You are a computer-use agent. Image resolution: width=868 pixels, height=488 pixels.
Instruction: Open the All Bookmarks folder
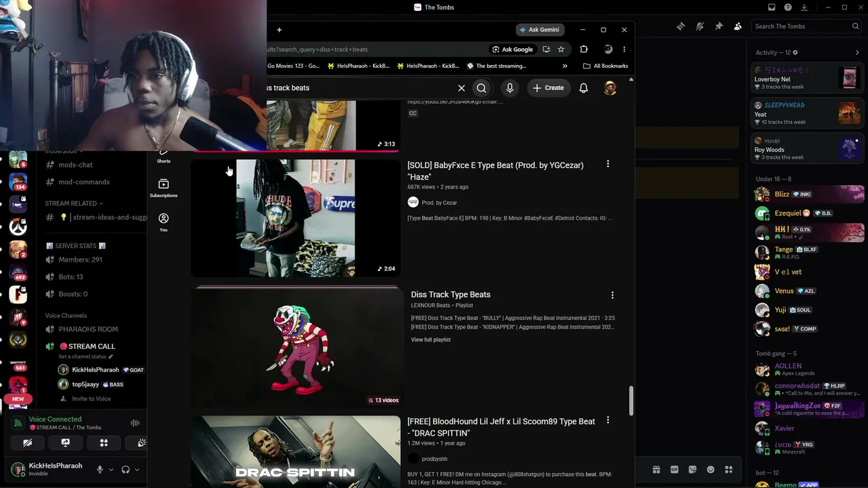pos(606,66)
